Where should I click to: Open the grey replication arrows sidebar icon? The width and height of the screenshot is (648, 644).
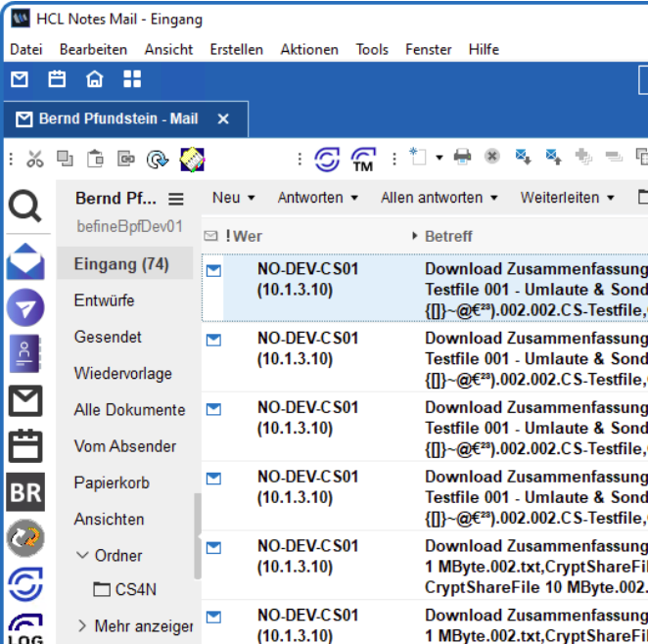point(25,538)
